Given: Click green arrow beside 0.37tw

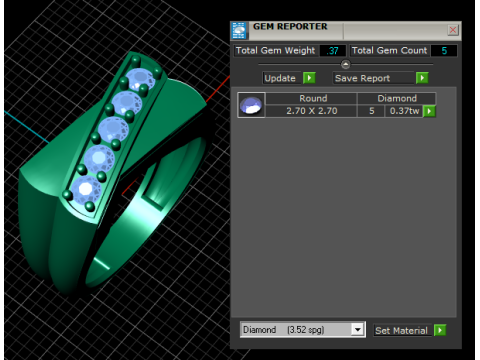Looking at the screenshot, I should click(x=429, y=111).
